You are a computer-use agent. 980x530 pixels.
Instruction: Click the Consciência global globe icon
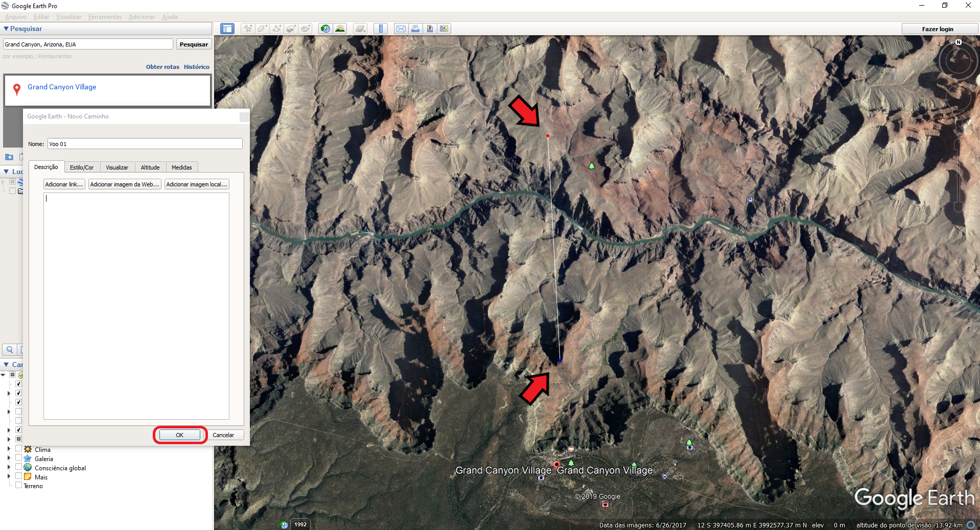tap(28, 468)
